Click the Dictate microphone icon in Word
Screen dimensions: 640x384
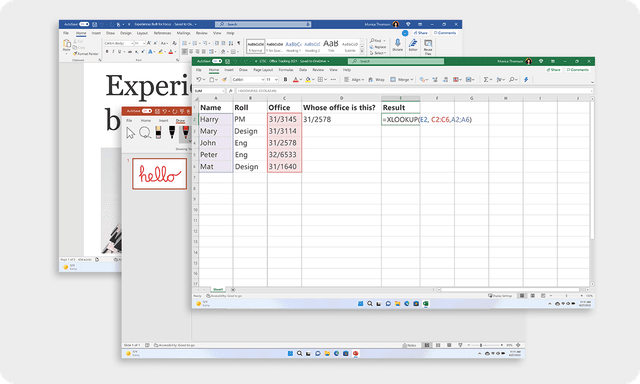(398, 45)
